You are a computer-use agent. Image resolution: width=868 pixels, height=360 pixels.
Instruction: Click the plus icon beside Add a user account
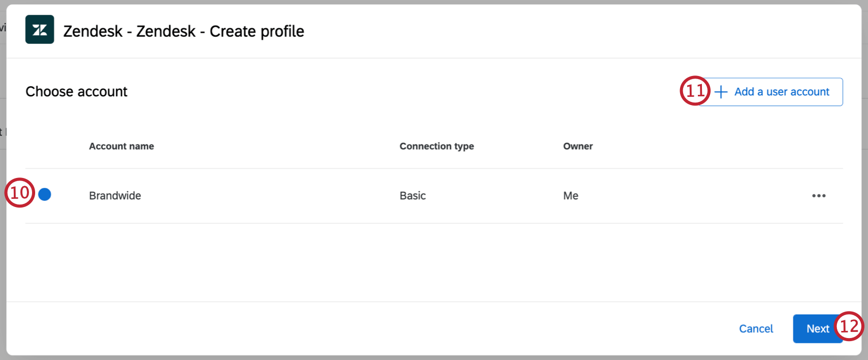pyautogui.click(x=721, y=92)
